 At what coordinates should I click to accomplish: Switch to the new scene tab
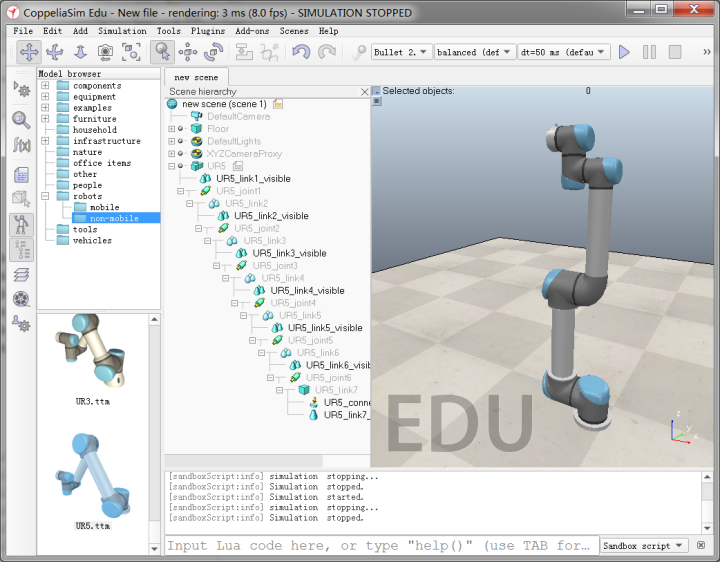[x=195, y=77]
